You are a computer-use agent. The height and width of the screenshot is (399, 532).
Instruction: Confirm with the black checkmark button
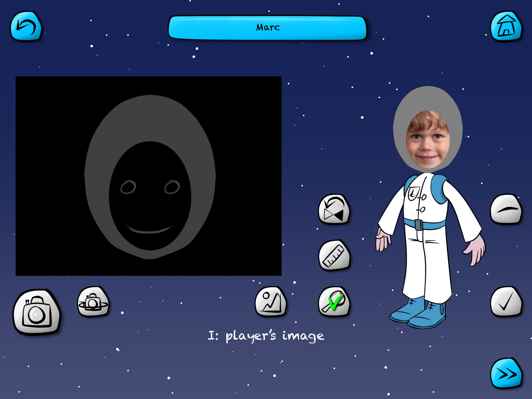coord(506,302)
